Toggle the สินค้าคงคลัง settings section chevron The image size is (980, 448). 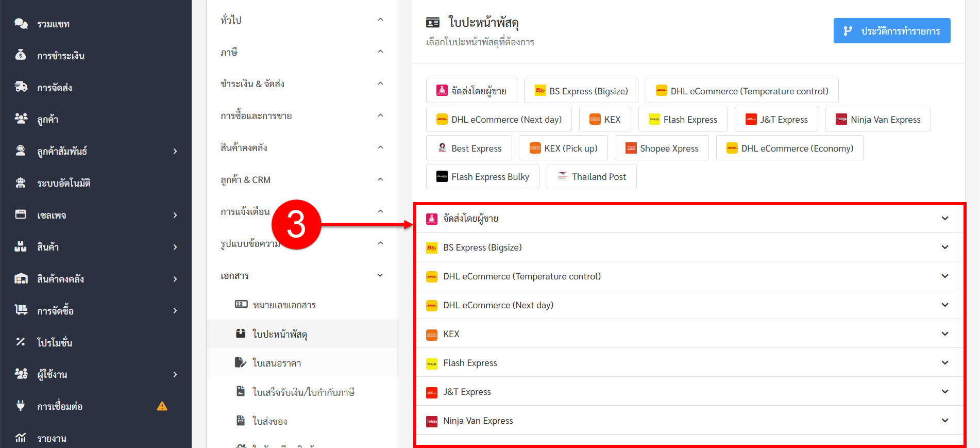coord(380,147)
